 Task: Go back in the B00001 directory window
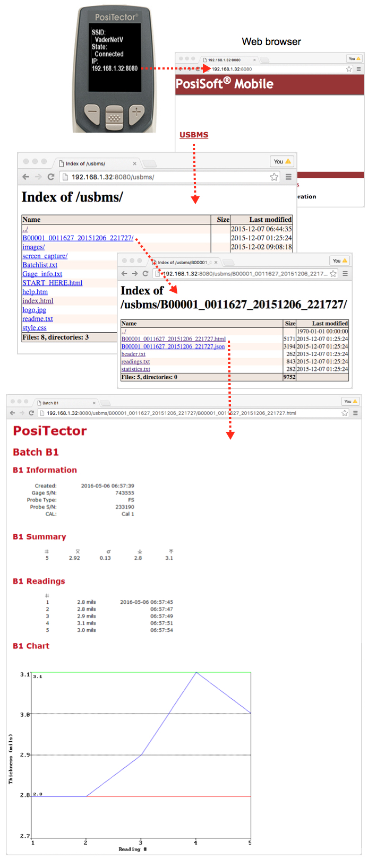(x=124, y=274)
